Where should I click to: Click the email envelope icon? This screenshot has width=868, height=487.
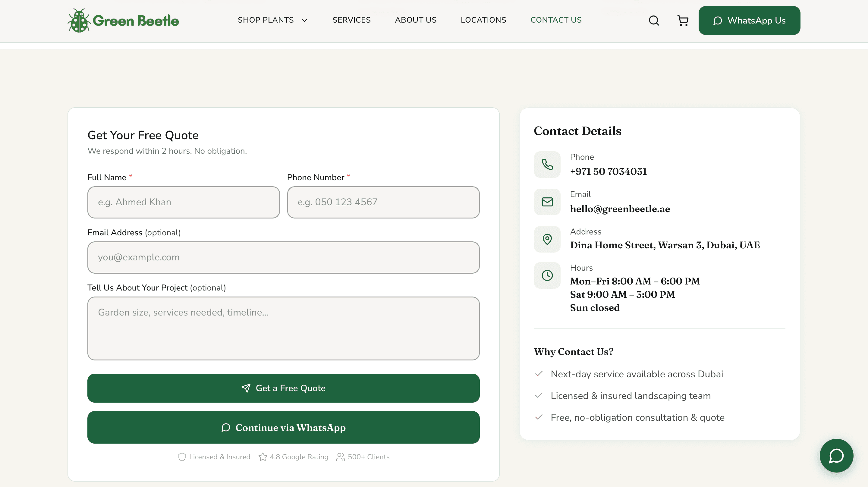[x=547, y=202]
